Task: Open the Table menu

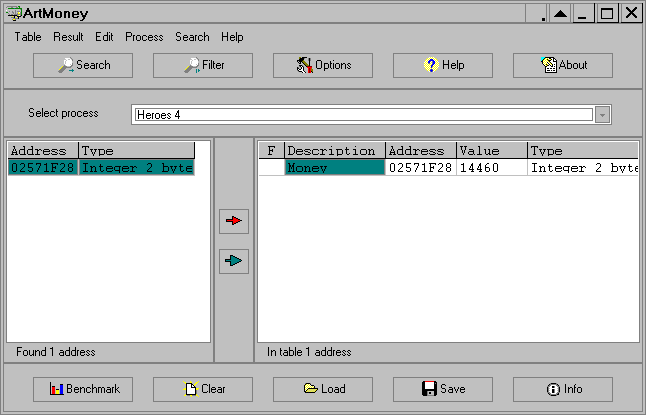Action: 28,37
